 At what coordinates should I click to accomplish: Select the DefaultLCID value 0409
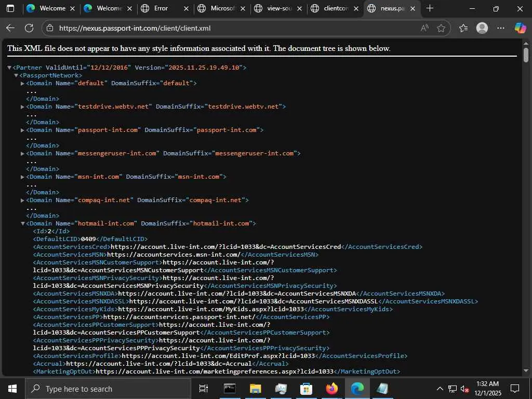click(x=88, y=239)
